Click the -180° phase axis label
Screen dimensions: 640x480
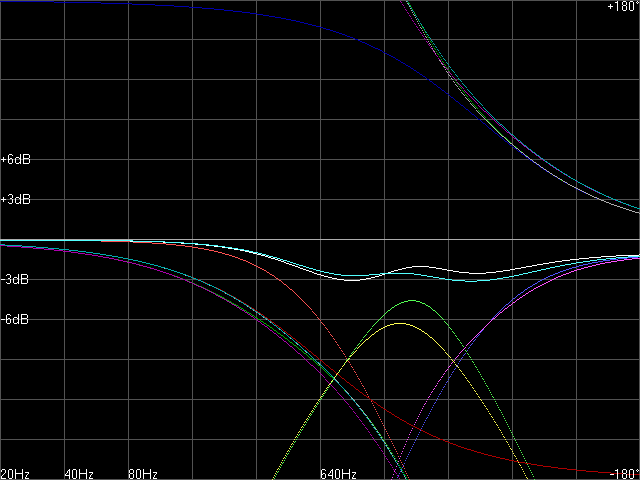tap(624, 473)
